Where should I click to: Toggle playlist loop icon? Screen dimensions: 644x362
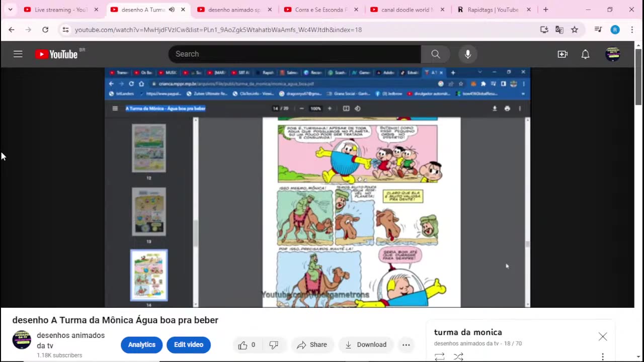click(x=439, y=356)
